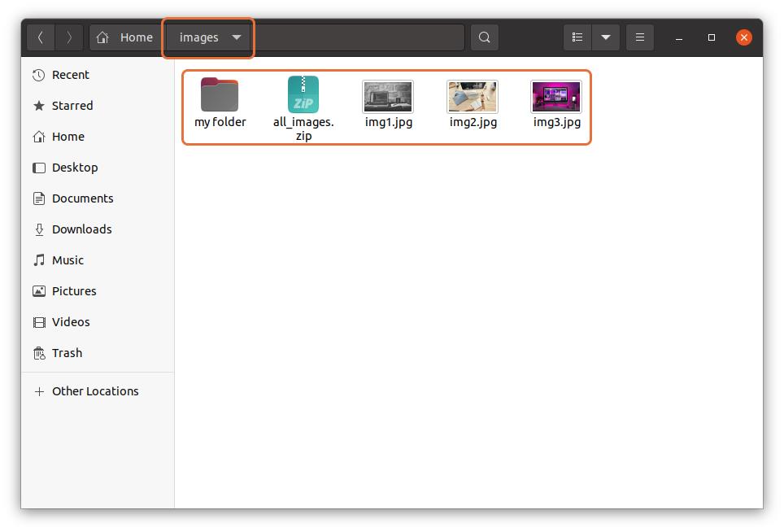Go back with the left arrow button
Viewport: 784px width, 532px height.
tap(41, 37)
